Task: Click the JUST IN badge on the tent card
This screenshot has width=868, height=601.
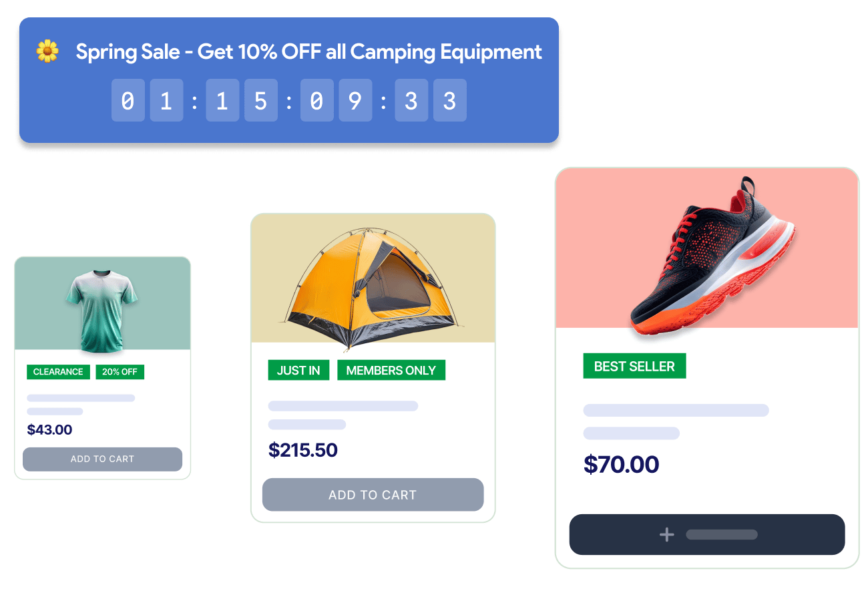Action: 298,370
